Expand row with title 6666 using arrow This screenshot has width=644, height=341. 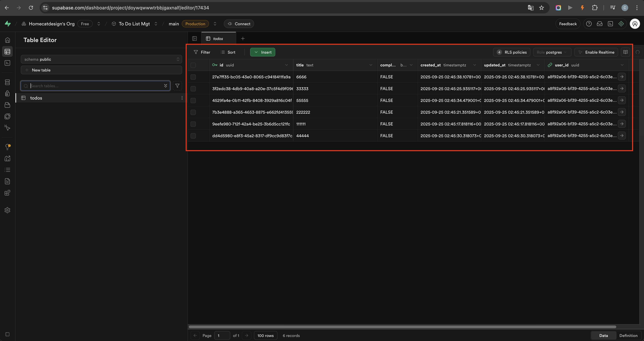pos(622,77)
